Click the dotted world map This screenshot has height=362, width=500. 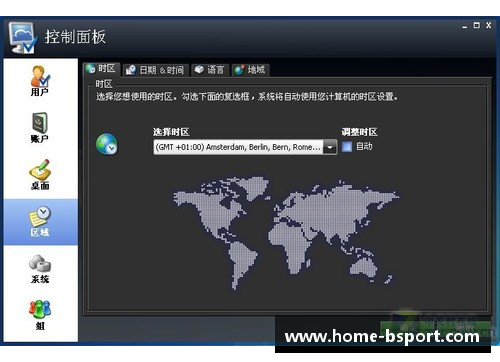pos(286,233)
